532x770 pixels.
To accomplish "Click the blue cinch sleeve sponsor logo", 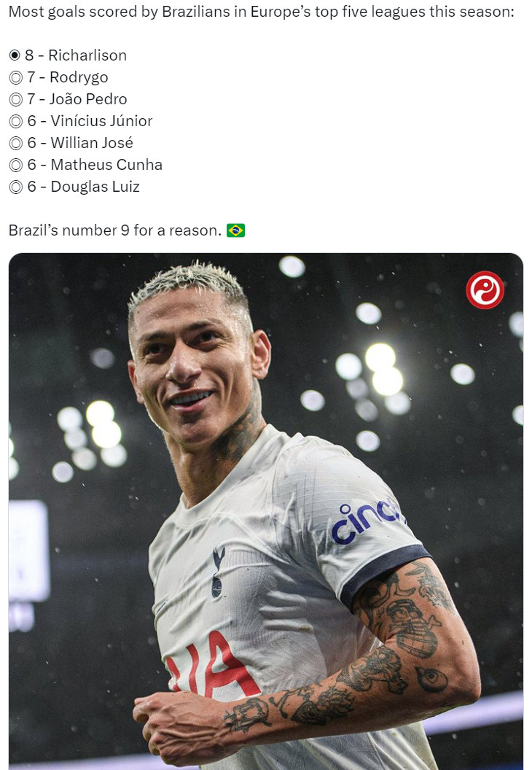I will point(367,521).
